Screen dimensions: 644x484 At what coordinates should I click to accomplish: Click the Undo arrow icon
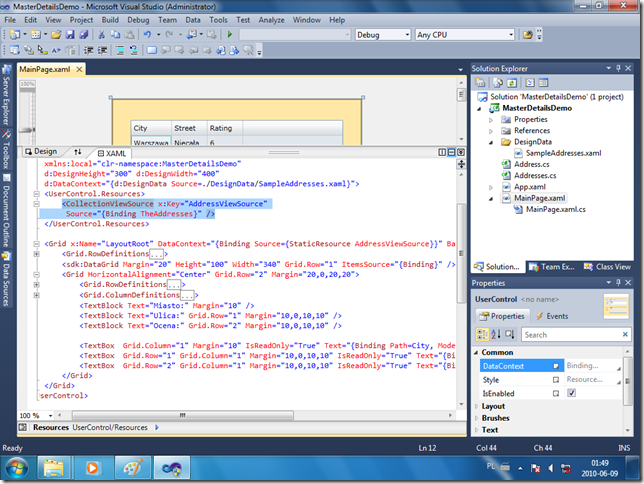147,35
